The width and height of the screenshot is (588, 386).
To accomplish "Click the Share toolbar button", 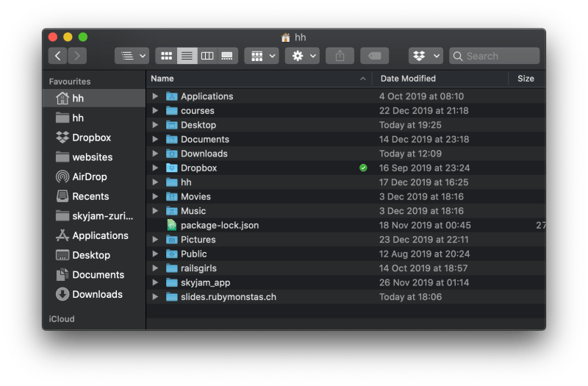I will [340, 56].
